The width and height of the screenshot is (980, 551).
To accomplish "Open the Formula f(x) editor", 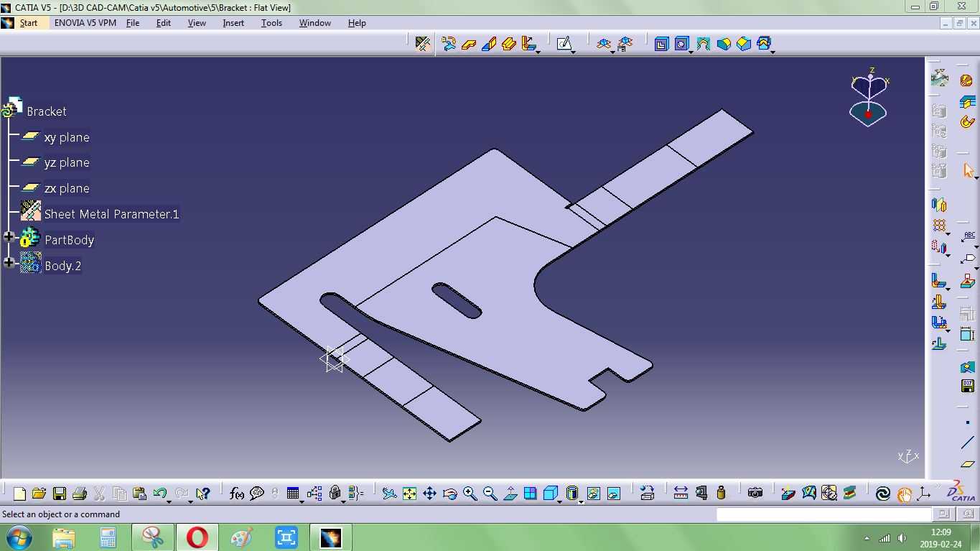I will pyautogui.click(x=237, y=494).
